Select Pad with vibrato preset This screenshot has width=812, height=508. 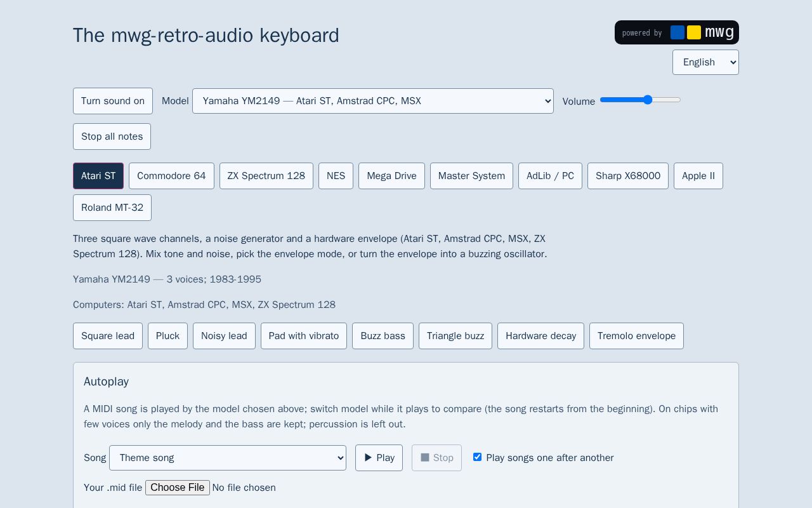click(x=304, y=336)
